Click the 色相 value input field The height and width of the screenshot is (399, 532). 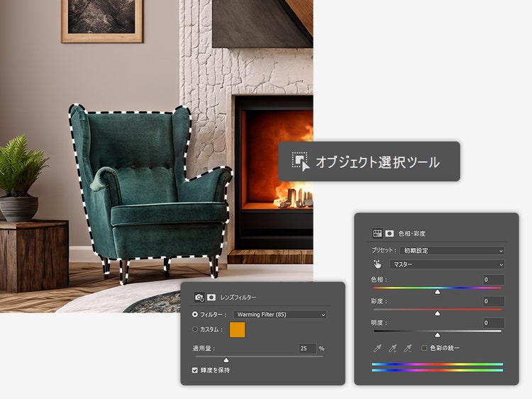click(494, 280)
